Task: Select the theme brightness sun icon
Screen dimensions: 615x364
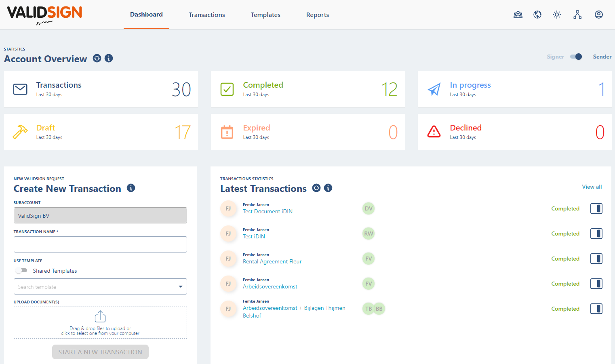Action: pos(556,15)
